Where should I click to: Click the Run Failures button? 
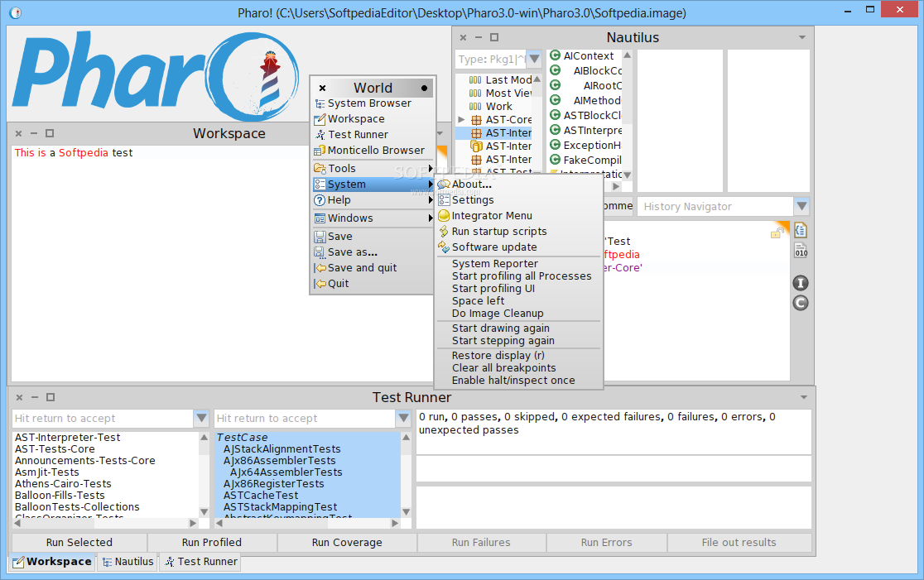click(481, 542)
